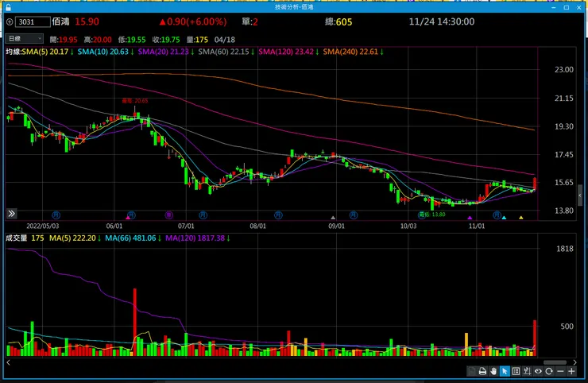This screenshot has width=588, height=383.
Task: Click the magenta triangle marker near 06/01
Action: [127, 218]
